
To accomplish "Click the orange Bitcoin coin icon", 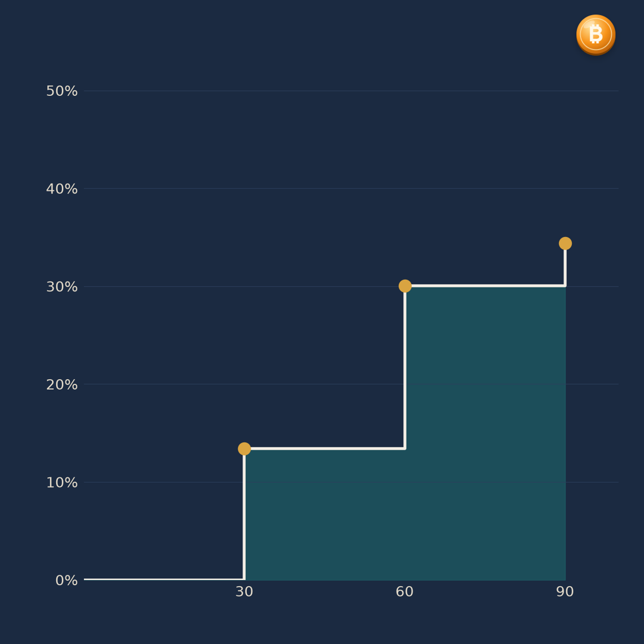I will click(596, 35).
